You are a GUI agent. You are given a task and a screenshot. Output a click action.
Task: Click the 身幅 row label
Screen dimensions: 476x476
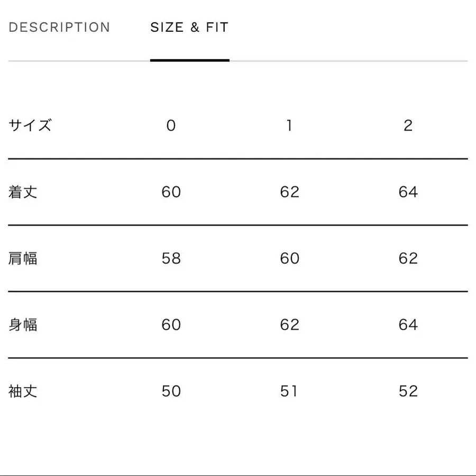coord(23,325)
